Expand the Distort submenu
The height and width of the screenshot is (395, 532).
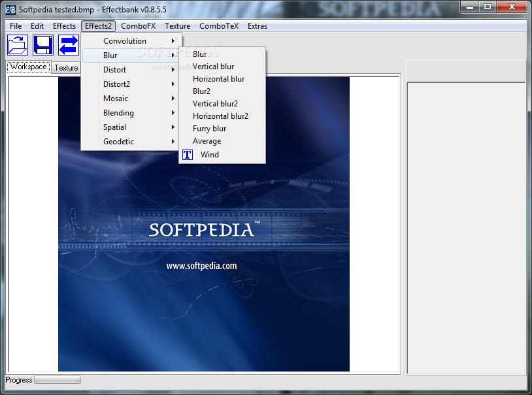(x=131, y=70)
